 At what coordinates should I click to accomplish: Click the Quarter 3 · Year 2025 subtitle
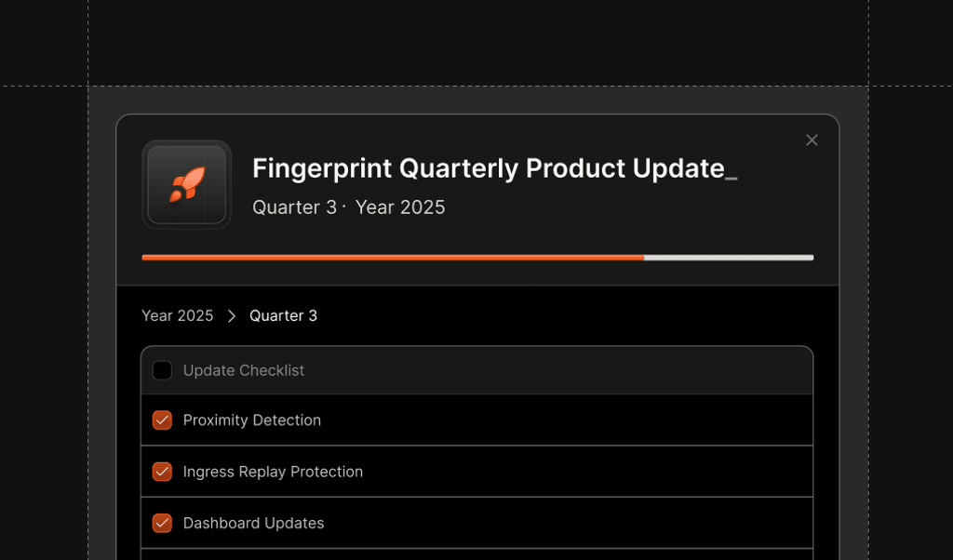click(x=348, y=207)
